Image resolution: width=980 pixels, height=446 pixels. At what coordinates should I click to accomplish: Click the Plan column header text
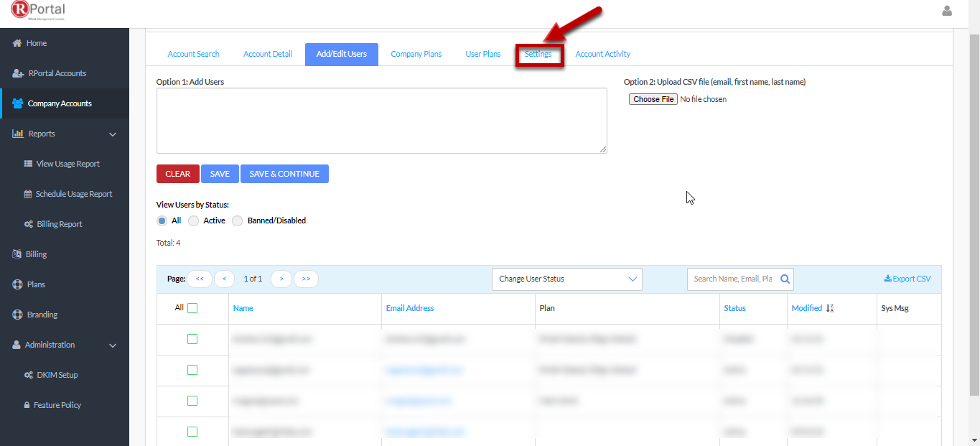(547, 308)
